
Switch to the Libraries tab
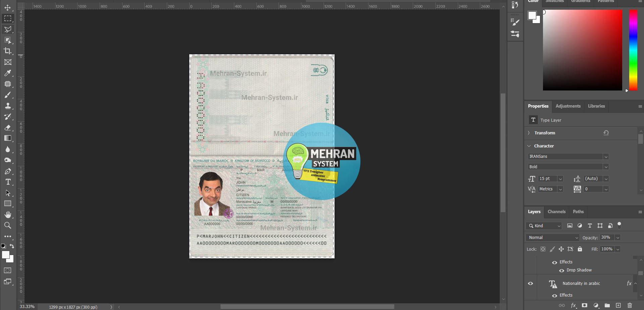point(596,106)
